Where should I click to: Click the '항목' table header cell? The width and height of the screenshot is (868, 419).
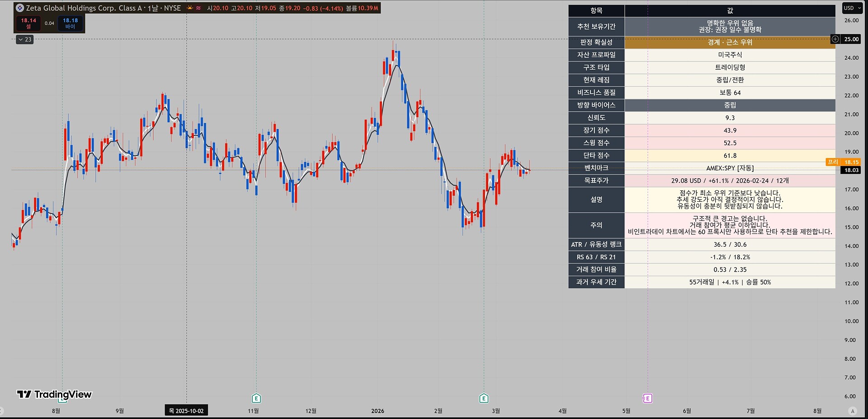point(596,10)
